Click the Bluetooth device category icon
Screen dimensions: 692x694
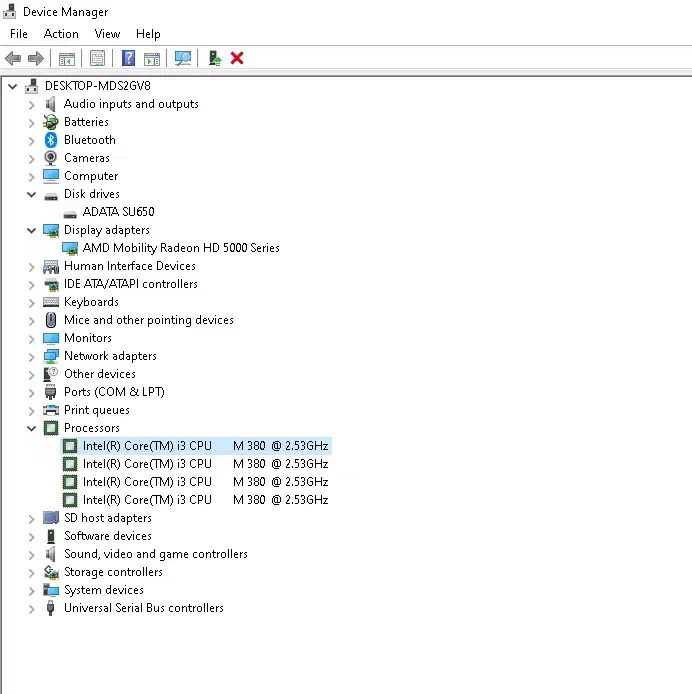[x=51, y=140]
